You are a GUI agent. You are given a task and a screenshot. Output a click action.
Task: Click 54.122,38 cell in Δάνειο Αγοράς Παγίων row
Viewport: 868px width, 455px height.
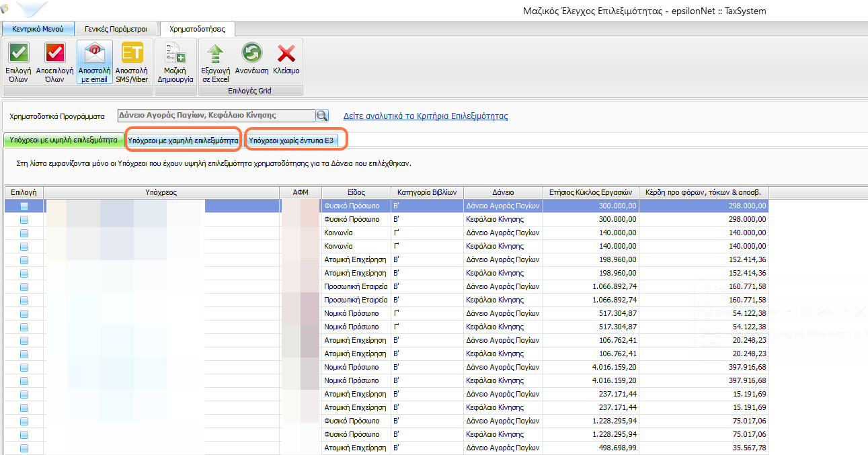pyautogui.click(x=704, y=313)
